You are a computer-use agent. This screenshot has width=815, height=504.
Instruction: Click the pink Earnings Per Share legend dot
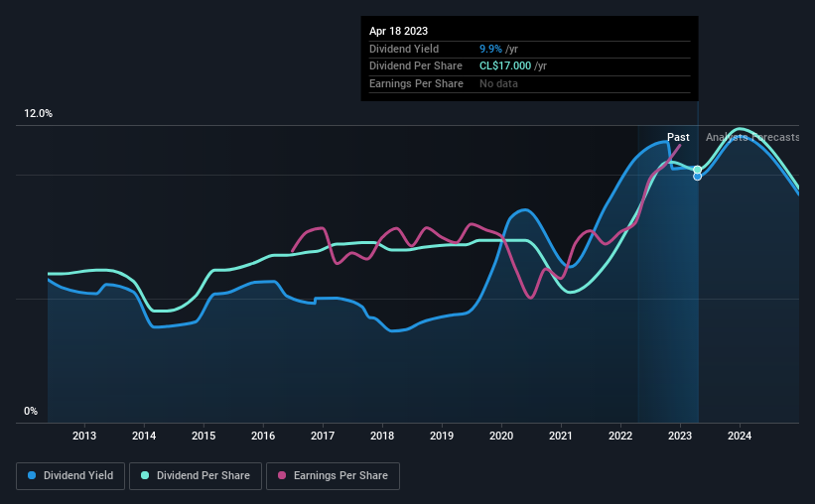coord(282,475)
